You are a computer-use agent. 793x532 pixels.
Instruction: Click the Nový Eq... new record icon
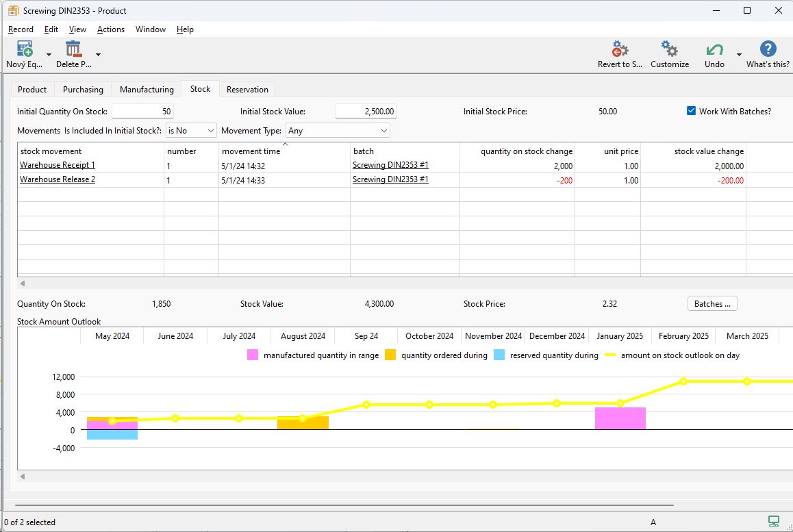click(x=25, y=50)
